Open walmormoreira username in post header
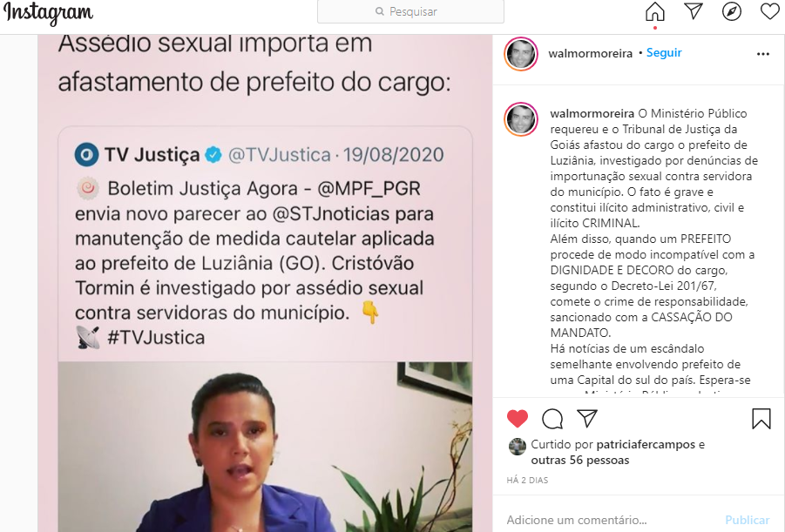This screenshot has width=785, height=532. [x=590, y=54]
